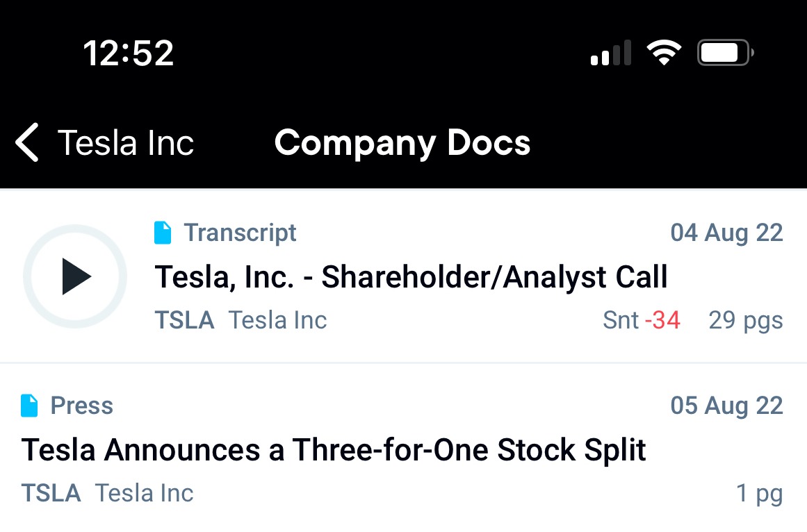
Task: Select the Company Docs header title
Action: pyautogui.click(x=402, y=142)
